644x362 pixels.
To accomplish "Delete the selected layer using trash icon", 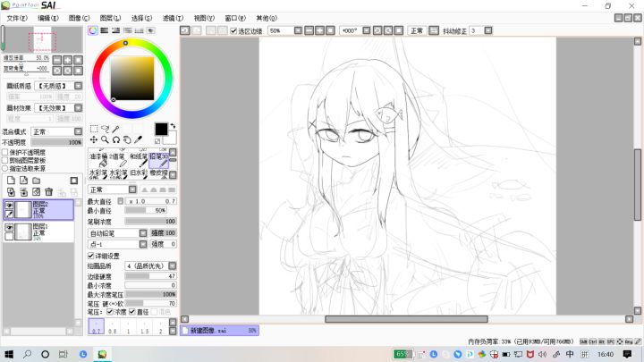I will click(49, 191).
